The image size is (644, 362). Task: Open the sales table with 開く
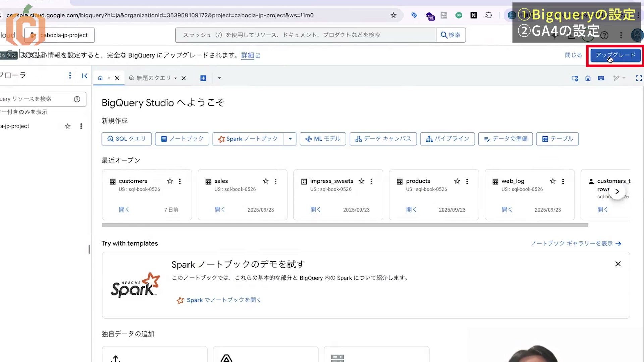pos(220,209)
